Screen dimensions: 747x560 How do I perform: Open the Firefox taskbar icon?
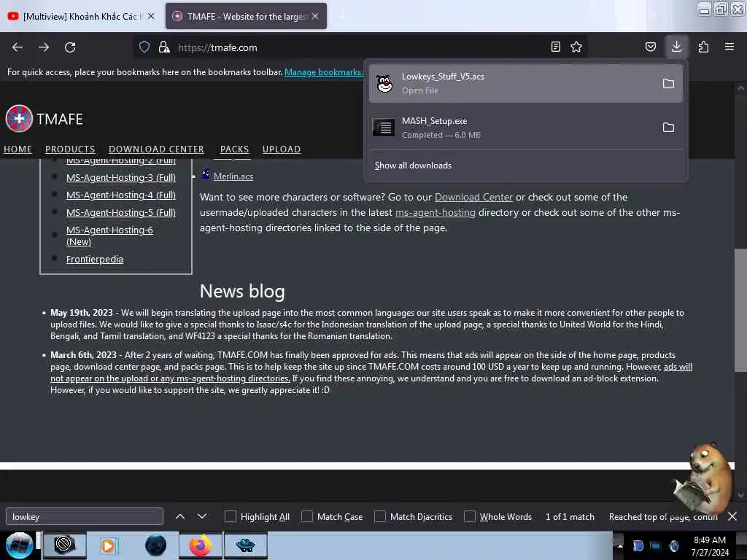coord(200,545)
